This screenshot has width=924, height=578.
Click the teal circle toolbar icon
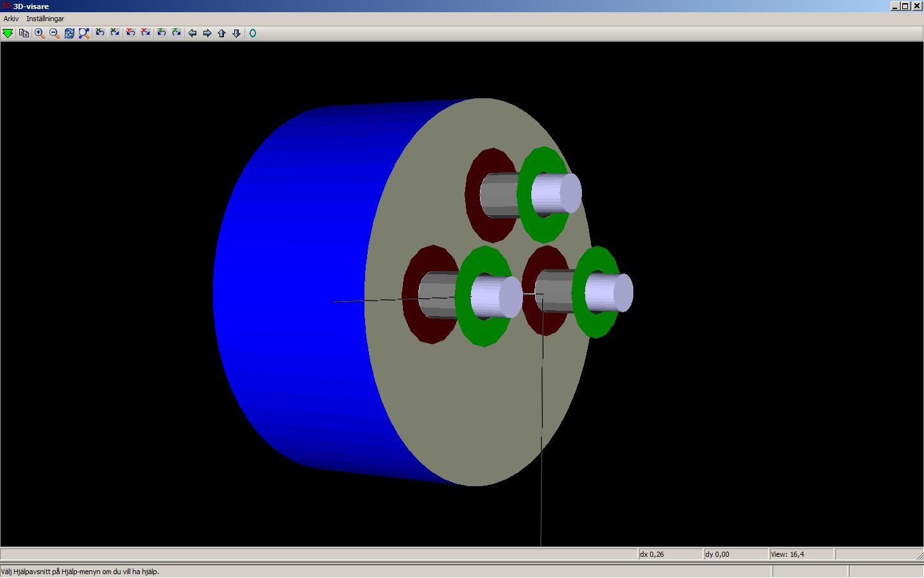click(253, 33)
